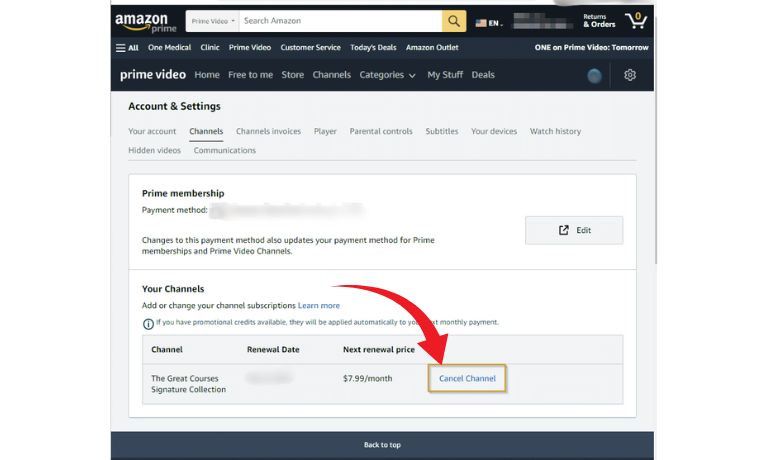Open Returns & Orders link

click(x=599, y=21)
